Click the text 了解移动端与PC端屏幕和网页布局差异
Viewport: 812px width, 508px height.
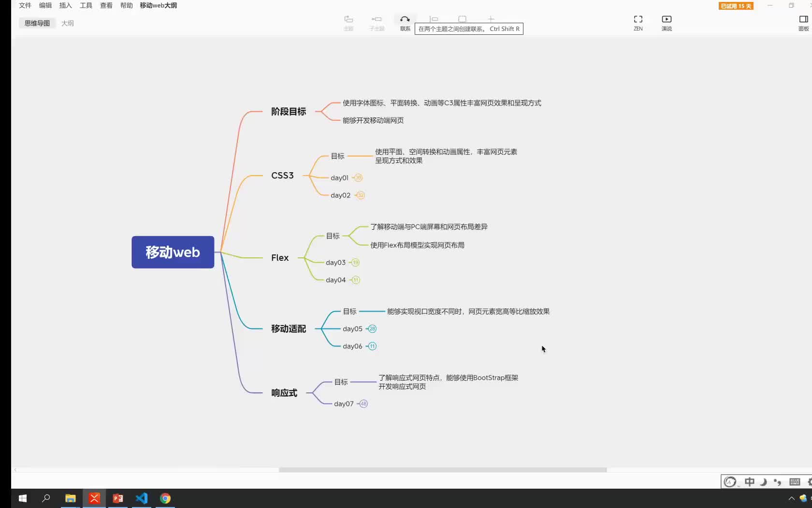429,227
